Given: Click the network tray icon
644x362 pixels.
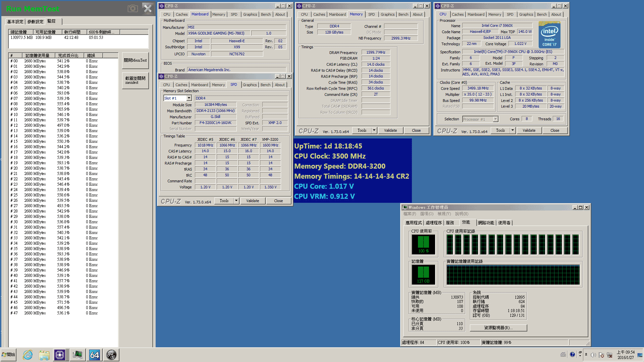Looking at the screenshot, I should (x=609, y=355).
